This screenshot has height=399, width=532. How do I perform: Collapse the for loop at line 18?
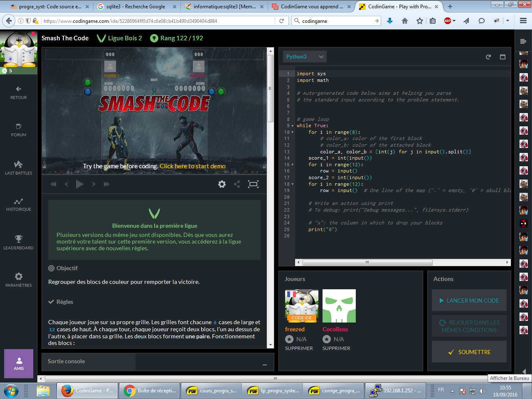[292, 184]
